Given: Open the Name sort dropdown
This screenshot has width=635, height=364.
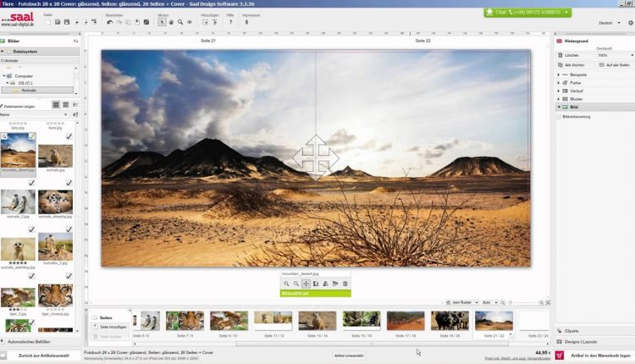Looking at the screenshot, I should coord(34,115).
